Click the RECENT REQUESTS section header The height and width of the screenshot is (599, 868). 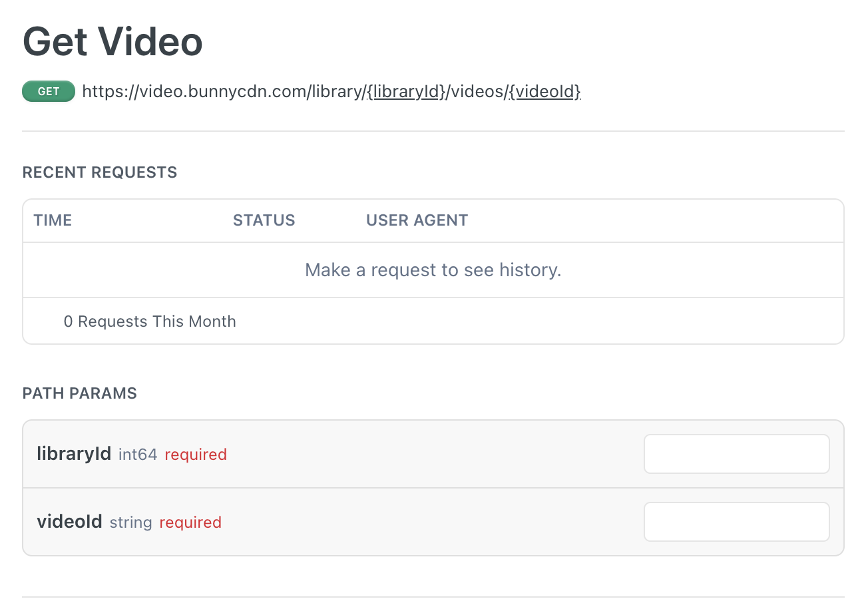(x=100, y=172)
